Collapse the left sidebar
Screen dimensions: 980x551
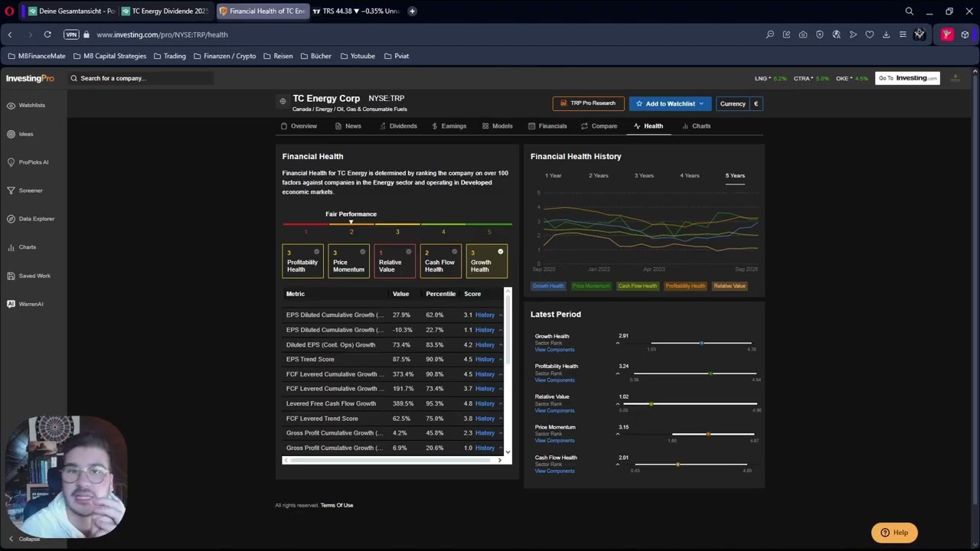coord(24,539)
